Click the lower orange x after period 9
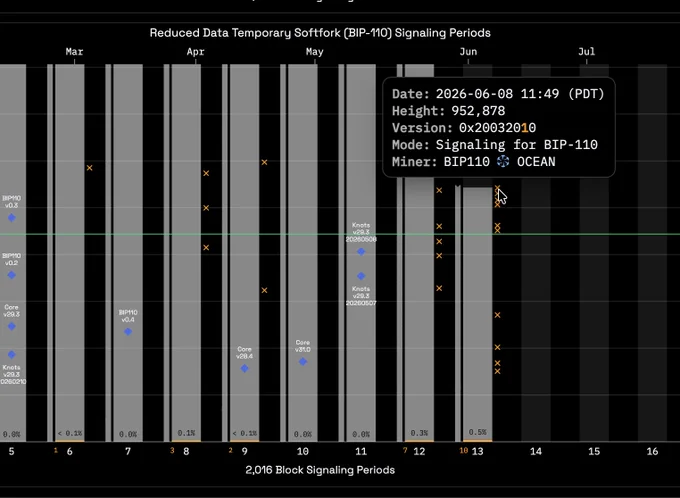680x498 pixels. [264, 290]
